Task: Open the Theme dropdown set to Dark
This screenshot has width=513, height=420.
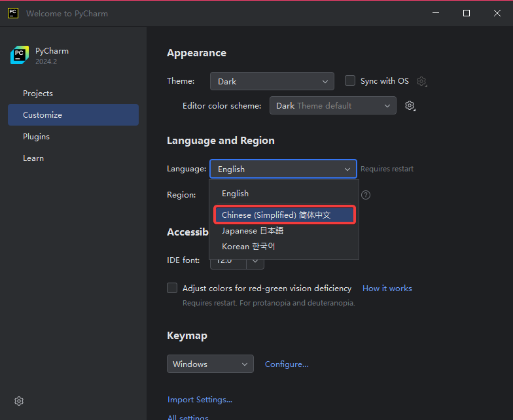Action: [x=272, y=81]
